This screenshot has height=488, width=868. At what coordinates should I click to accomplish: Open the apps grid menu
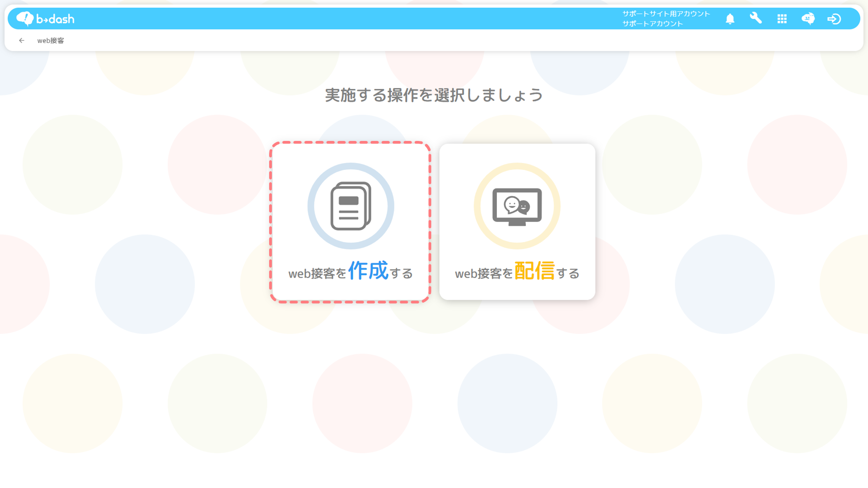click(x=782, y=19)
